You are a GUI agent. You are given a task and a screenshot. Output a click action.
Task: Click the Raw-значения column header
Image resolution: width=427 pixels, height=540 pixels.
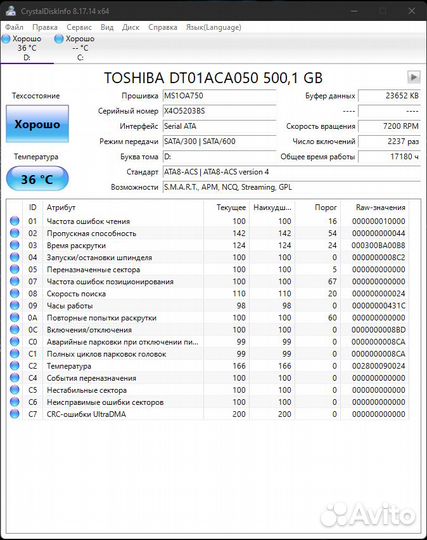375,207
